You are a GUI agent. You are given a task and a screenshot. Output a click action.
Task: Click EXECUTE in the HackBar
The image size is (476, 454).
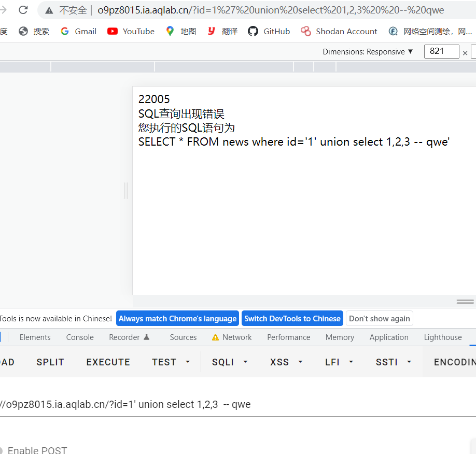[x=108, y=362]
